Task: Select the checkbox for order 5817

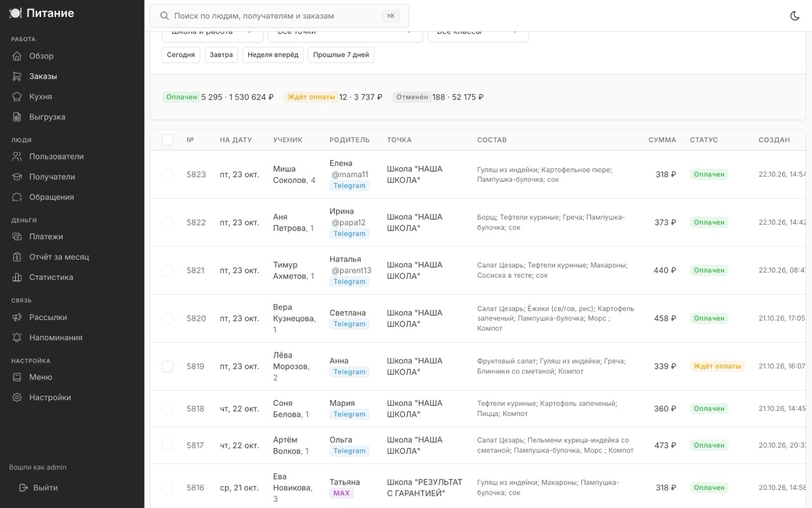Action: point(167,445)
